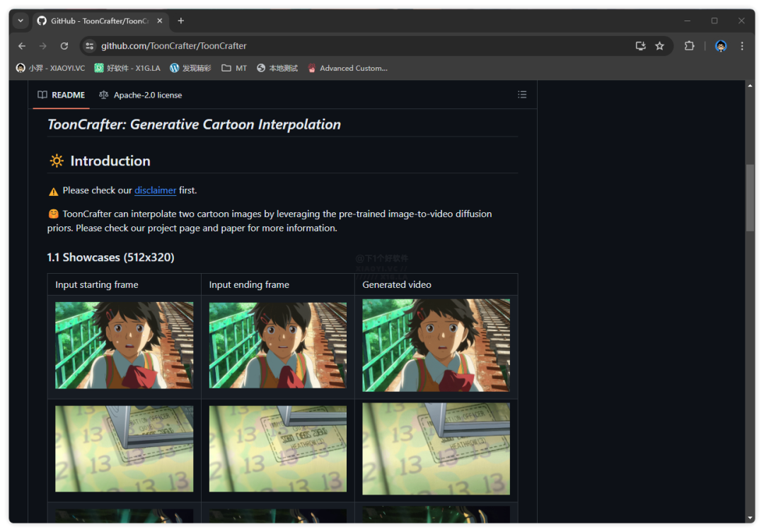Open the MT bookmarks folder
Screen dimensions: 764x532
234,69
